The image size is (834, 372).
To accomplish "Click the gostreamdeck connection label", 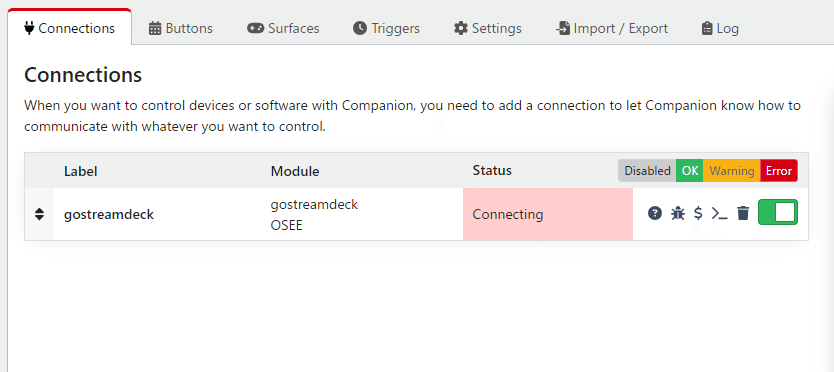I will tap(109, 214).
